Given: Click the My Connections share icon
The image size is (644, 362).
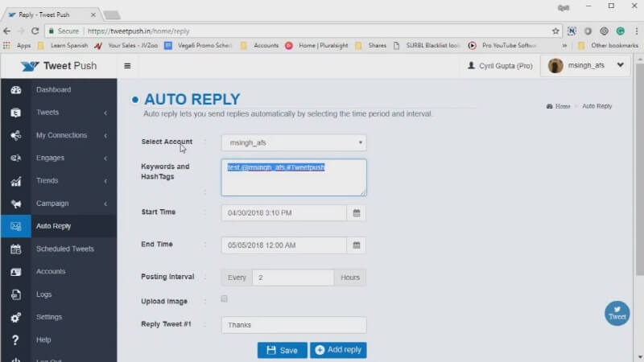Looking at the screenshot, I should (x=15, y=135).
